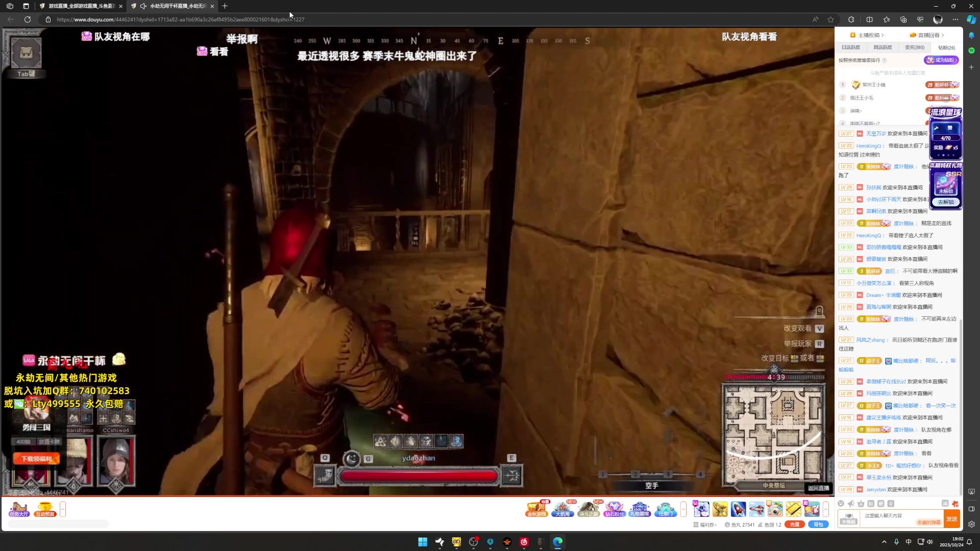Open 直播回看 live replay
The image size is (980, 551).
point(927,35)
